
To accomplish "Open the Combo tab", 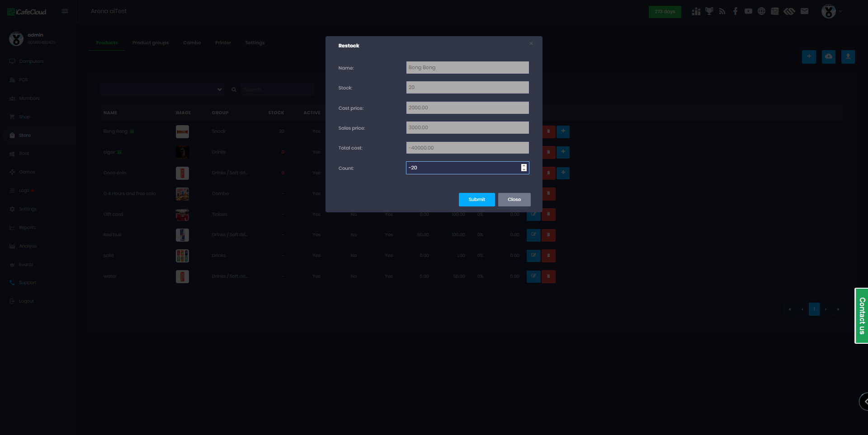I will 192,42.
